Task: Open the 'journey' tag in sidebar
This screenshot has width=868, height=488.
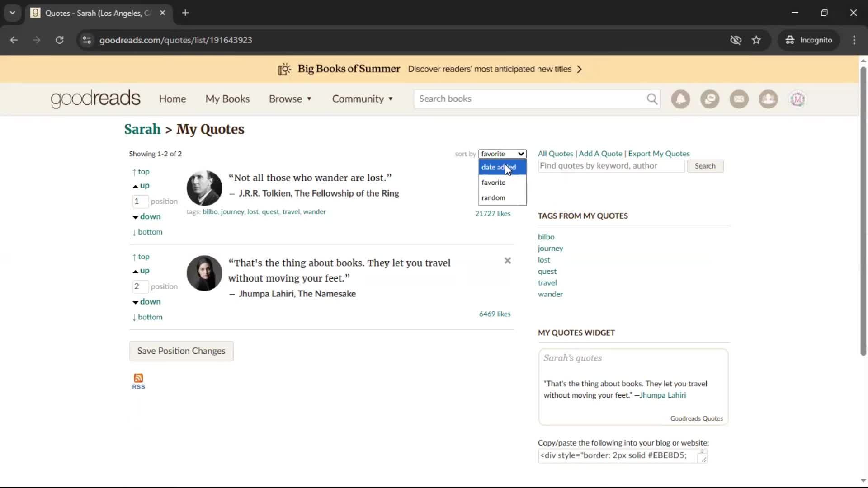Action: pos(550,249)
